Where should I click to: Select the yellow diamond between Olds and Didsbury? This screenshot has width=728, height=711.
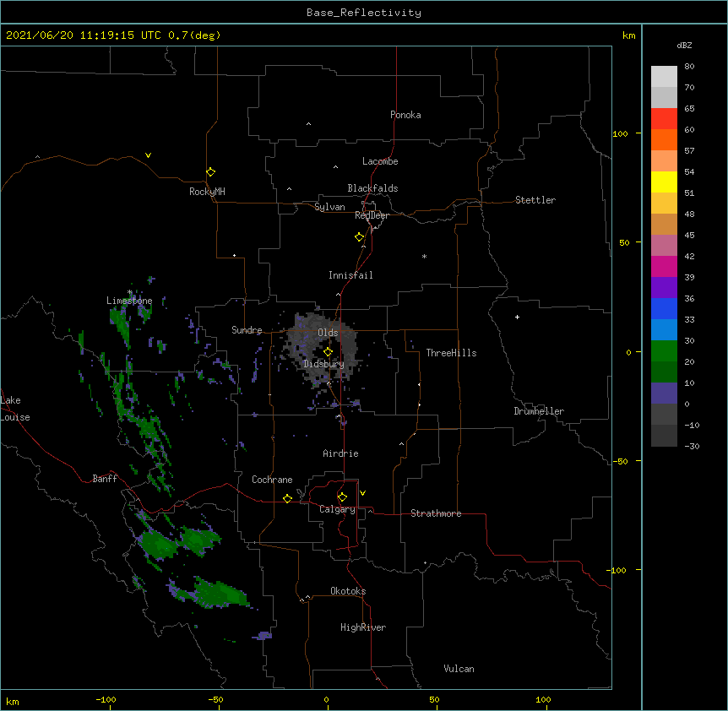328,352
